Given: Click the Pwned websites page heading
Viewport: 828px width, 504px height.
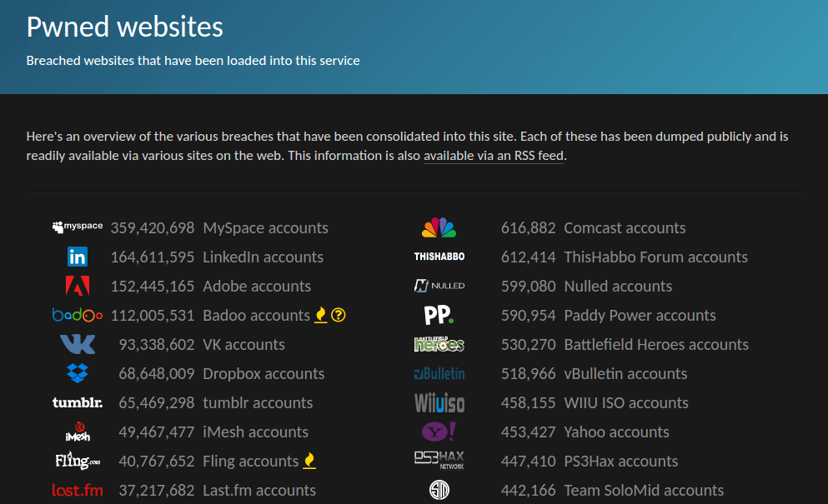Looking at the screenshot, I should pyautogui.click(x=123, y=27).
